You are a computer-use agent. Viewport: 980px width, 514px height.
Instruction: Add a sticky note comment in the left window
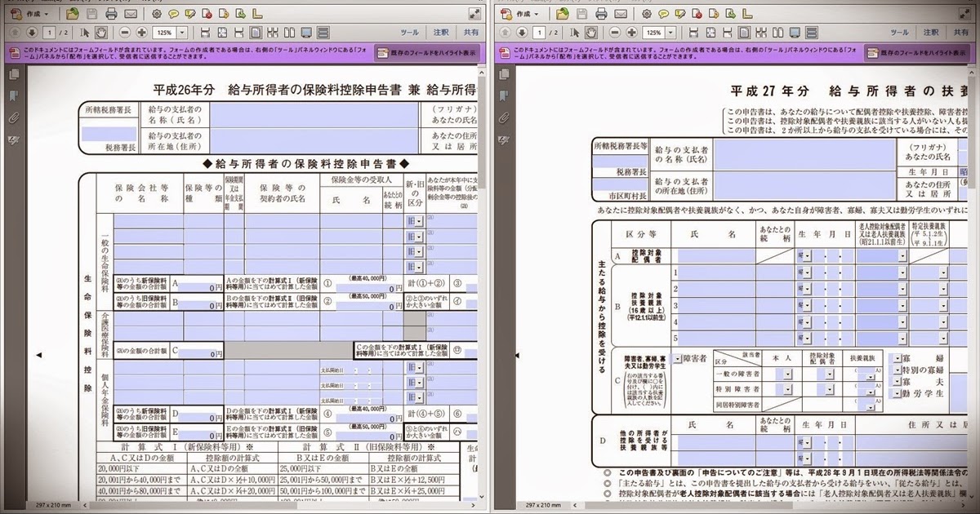coord(174,14)
